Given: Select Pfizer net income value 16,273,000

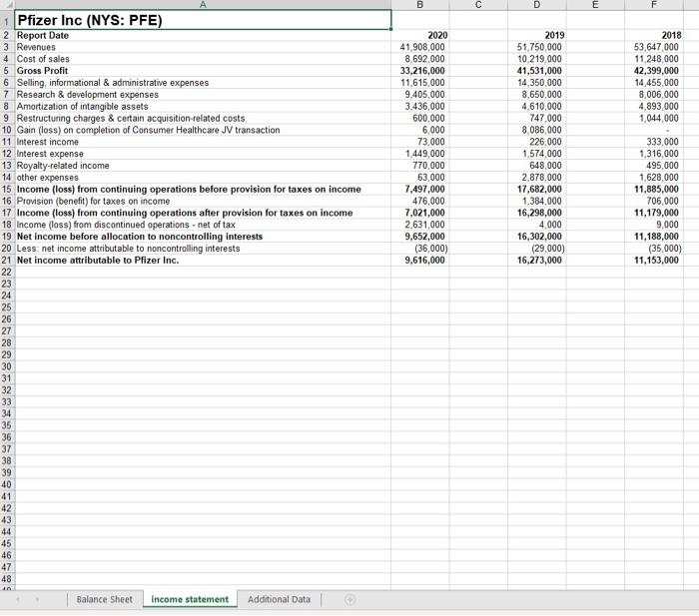Looking at the screenshot, I should point(537,261).
